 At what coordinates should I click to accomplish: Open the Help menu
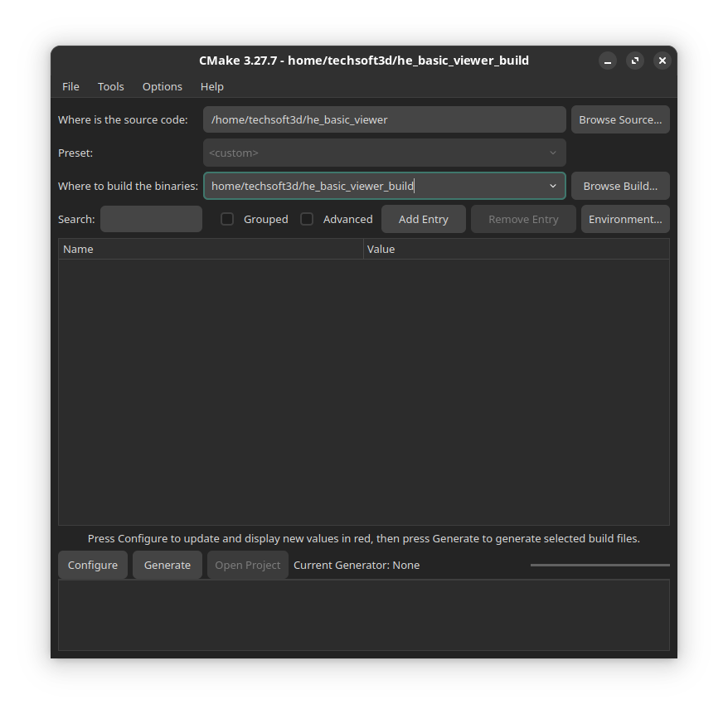tap(211, 87)
